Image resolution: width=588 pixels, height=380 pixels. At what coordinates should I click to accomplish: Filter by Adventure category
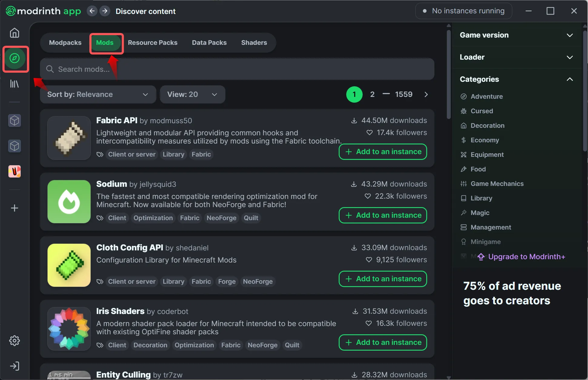click(486, 96)
